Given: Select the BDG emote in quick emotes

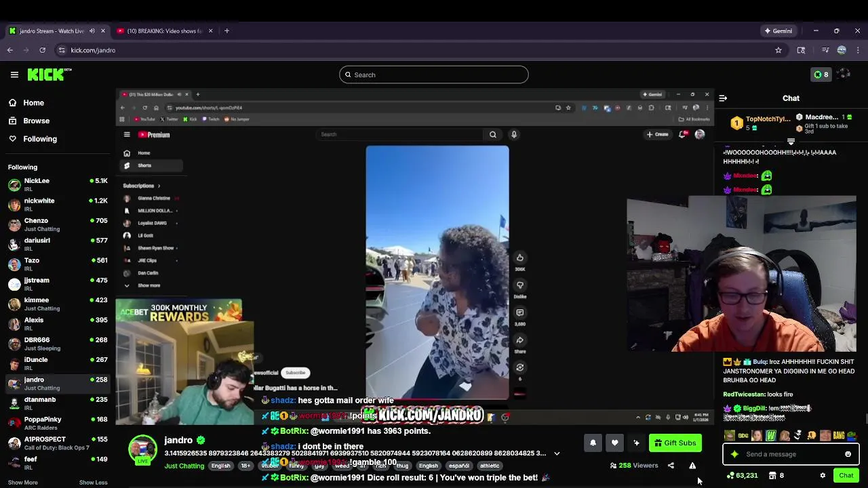Looking at the screenshot, I should [x=744, y=436].
